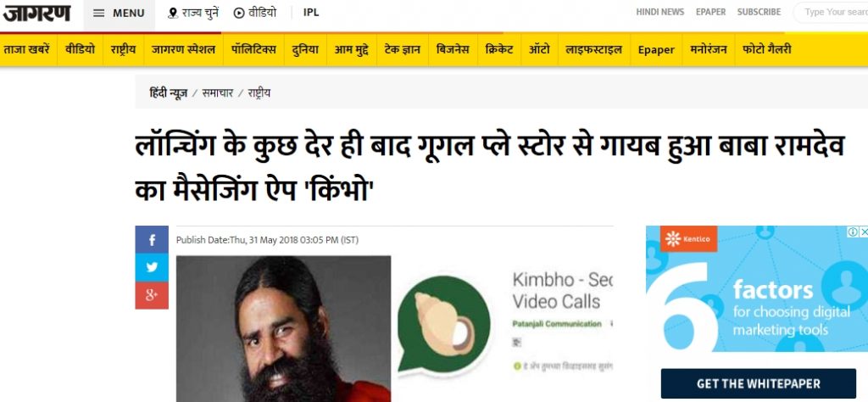Open the hamburger MENU
Screen dimensions: 868x402
point(119,13)
